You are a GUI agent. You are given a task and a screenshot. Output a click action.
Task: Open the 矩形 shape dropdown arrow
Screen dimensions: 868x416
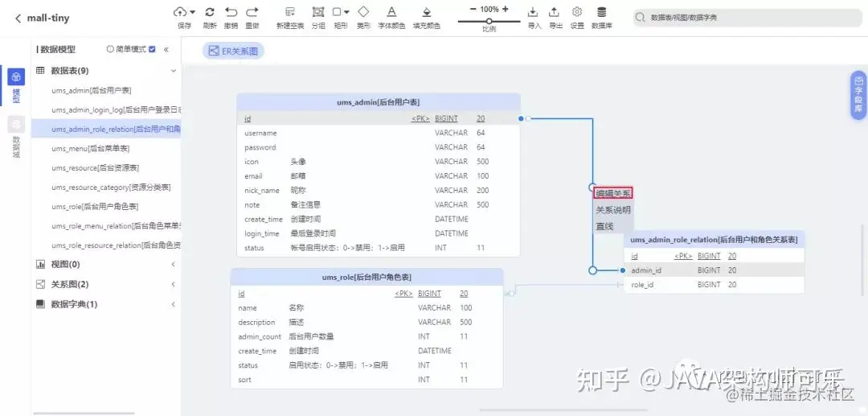[x=346, y=11]
